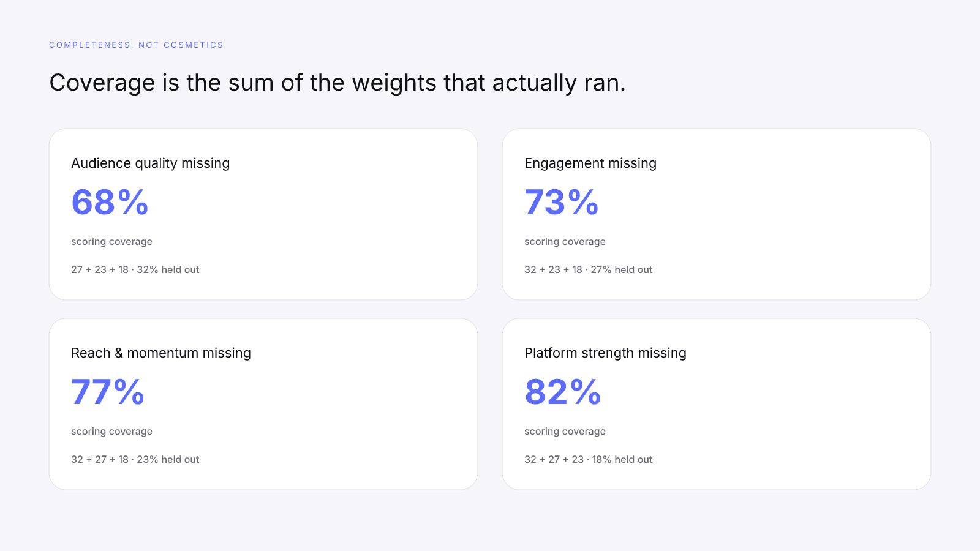Select the 77% coverage figure
Viewport: 980px width, 551px height.
coord(108,392)
